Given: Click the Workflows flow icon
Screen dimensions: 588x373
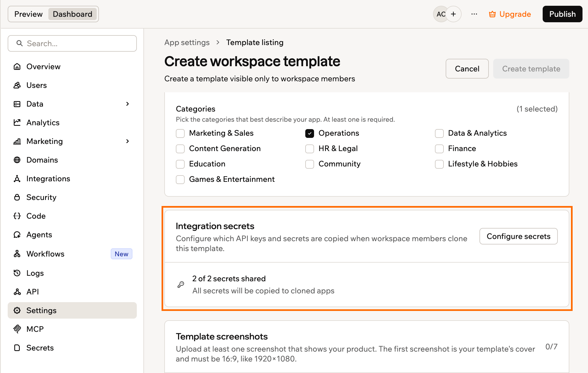Looking at the screenshot, I should click(x=17, y=254).
